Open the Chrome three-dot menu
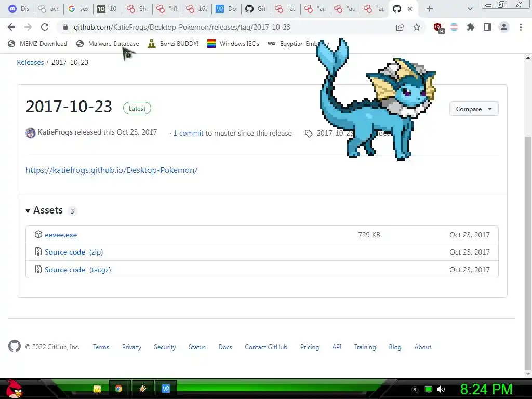The height and width of the screenshot is (399, 532). [521, 27]
